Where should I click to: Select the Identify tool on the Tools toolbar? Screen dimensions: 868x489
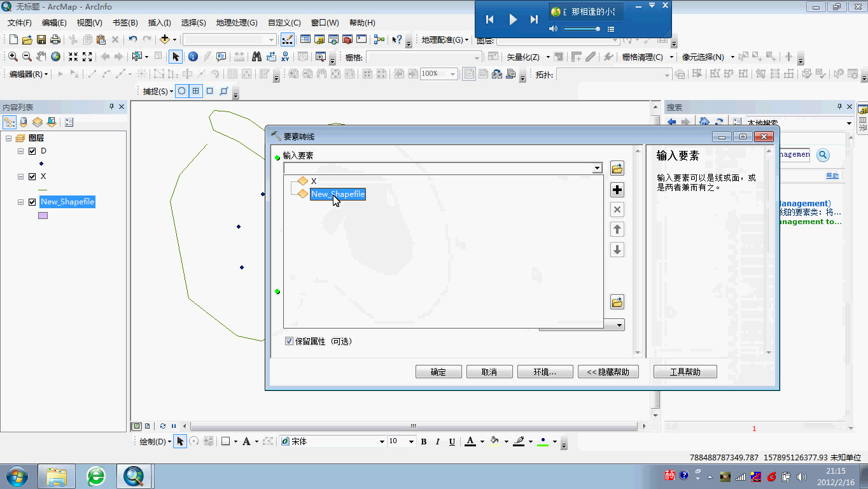[193, 56]
